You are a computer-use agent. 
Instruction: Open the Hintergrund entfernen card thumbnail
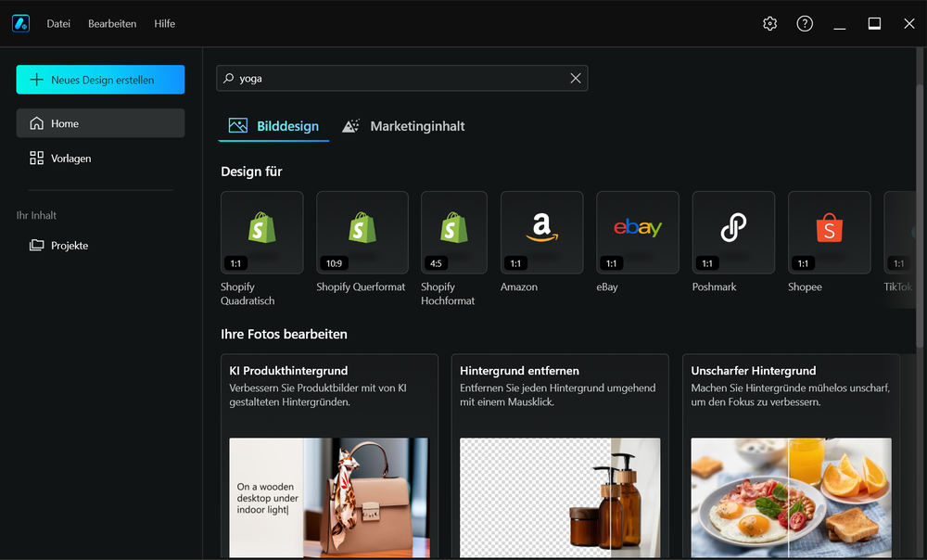point(559,498)
